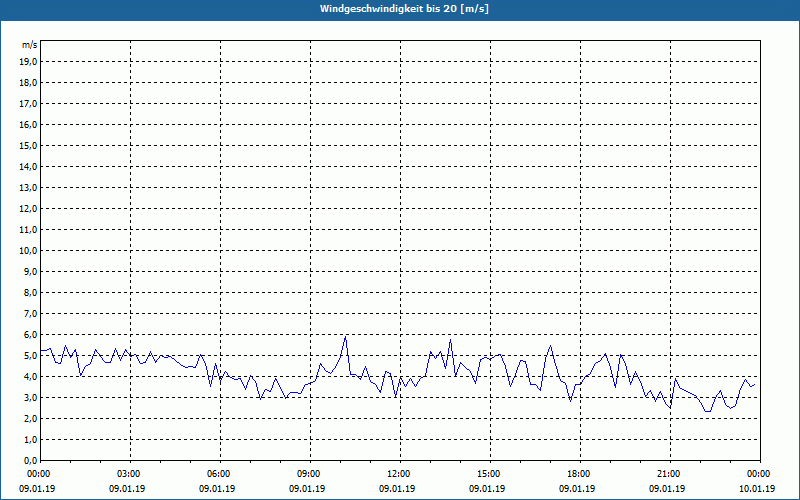Screen dimensions: 800x500
Task: Click the '10.01.19' date label
Action: pos(757,488)
